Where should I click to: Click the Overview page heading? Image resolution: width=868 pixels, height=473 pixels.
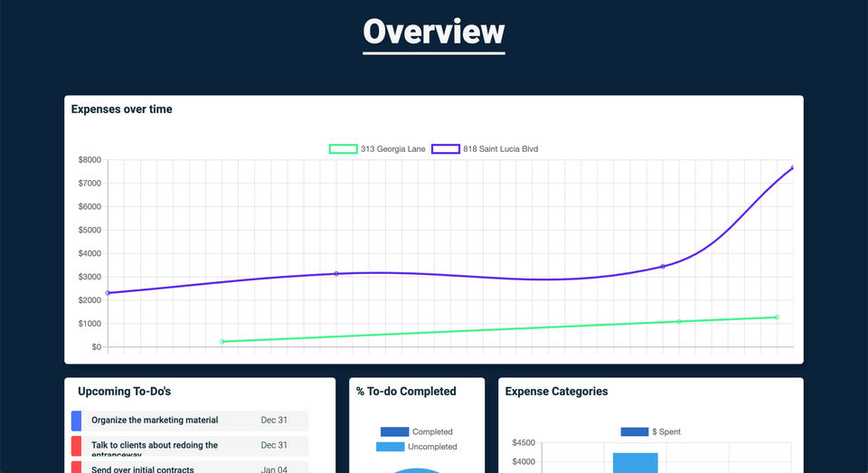pos(434,32)
